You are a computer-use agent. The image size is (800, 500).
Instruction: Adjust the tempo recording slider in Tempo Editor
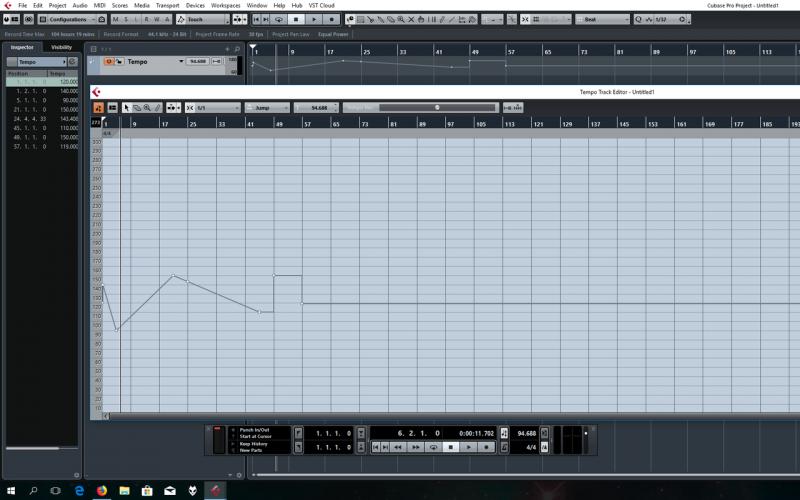click(437, 108)
